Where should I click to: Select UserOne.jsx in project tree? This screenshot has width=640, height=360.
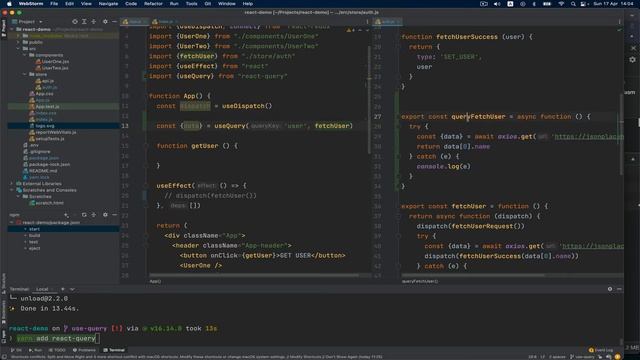(52, 62)
